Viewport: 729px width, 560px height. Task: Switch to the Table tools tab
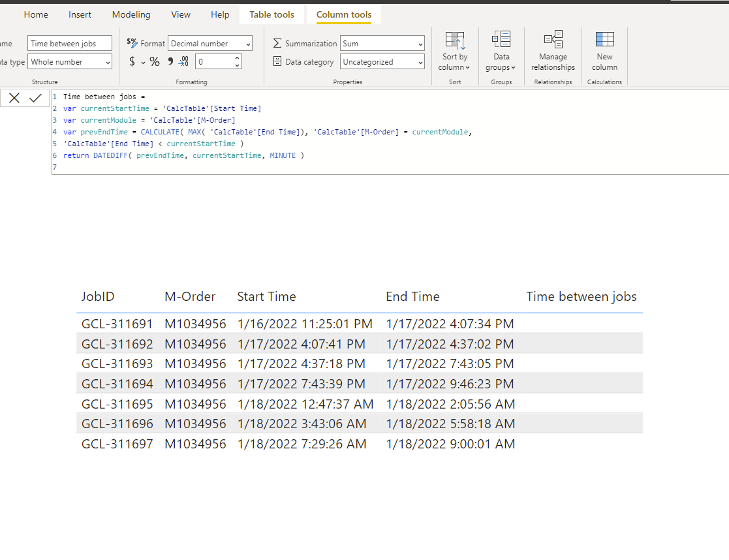point(271,14)
